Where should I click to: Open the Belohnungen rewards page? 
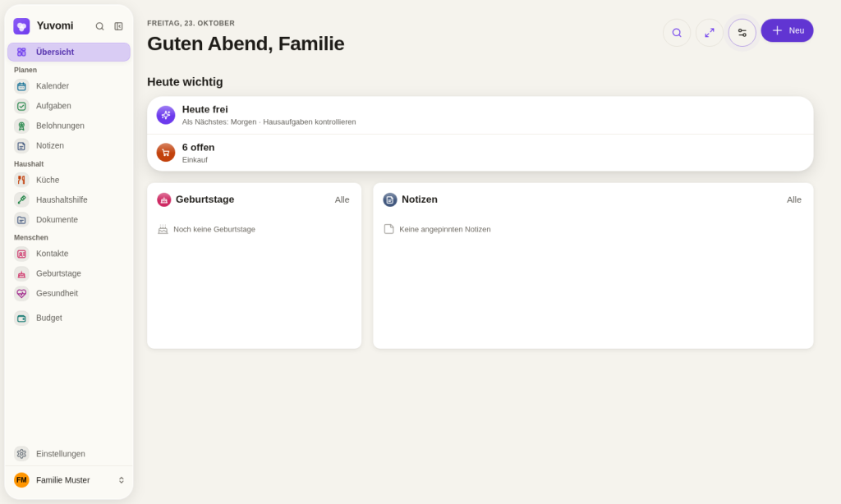coord(69,126)
